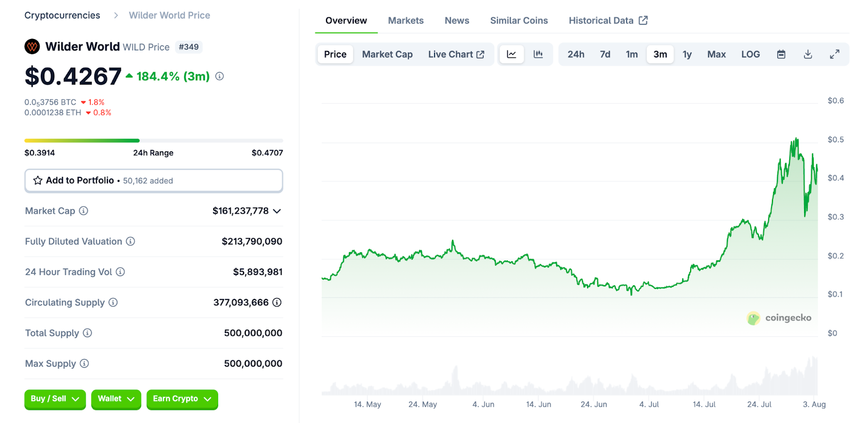Click the external link icon on Live Chart
Viewport: 868px width, 423px height.
coord(480,54)
